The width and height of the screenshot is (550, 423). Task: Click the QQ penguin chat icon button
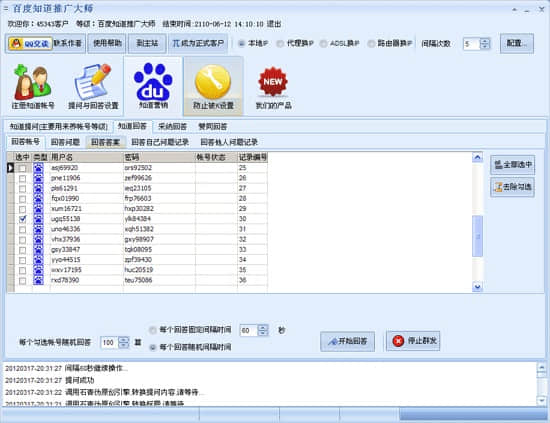coord(29,43)
